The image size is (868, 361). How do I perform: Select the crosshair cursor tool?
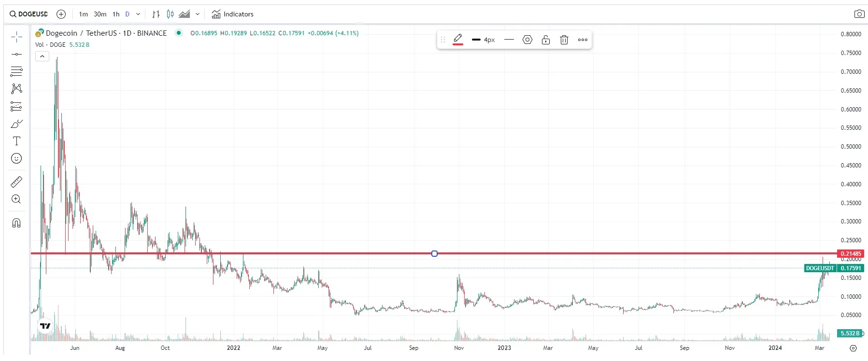coord(16,37)
